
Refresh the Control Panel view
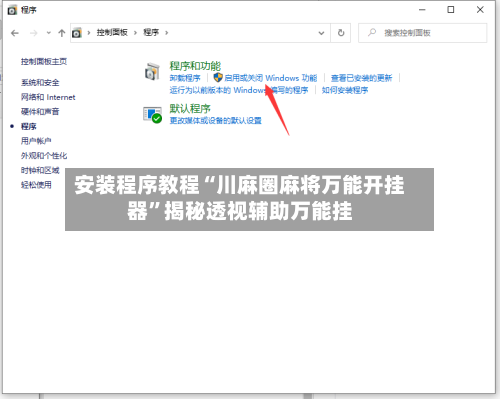click(x=341, y=33)
